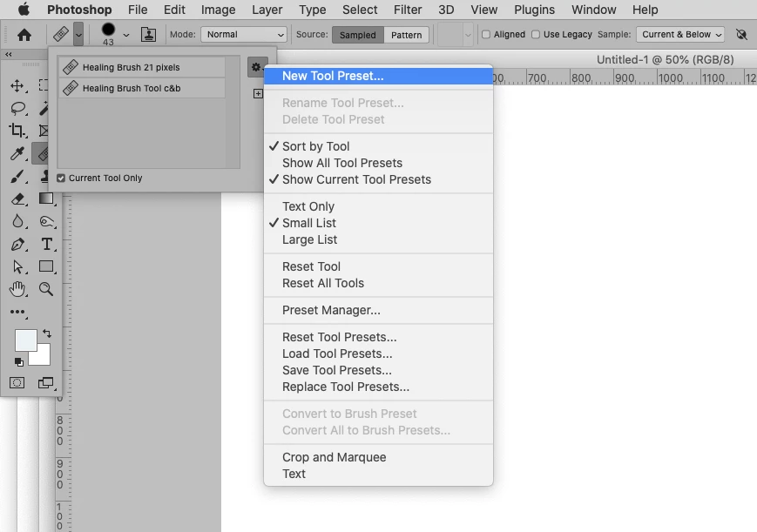The height and width of the screenshot is (532, 757).
Task: Choose Text Only view
Action: (378, 206)
